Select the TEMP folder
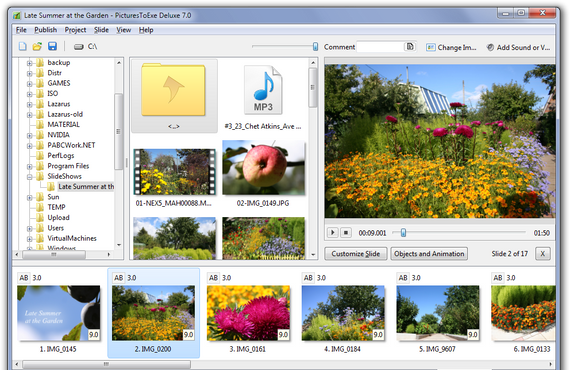The image size is (571, 370). pos(56,207)
